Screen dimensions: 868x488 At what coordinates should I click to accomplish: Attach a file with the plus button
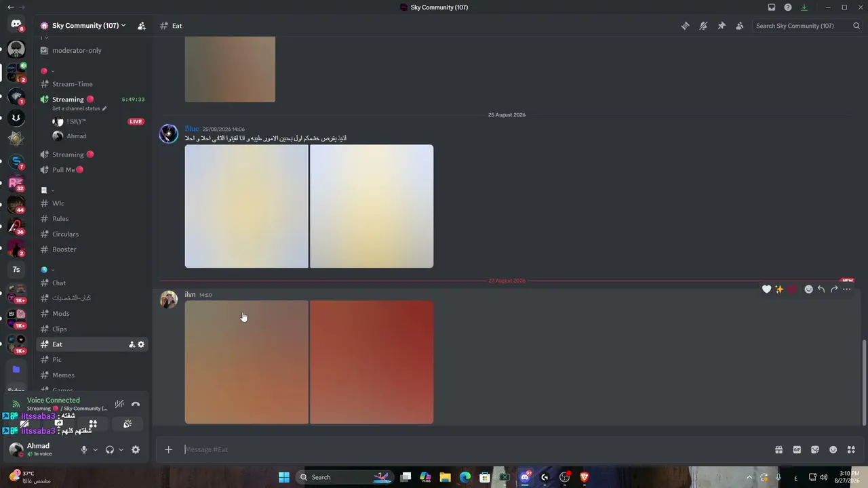pos(169,449)
